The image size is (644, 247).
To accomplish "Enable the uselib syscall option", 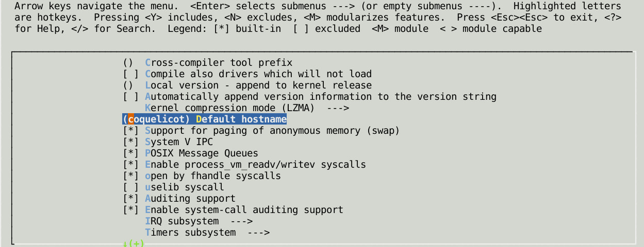I will 173,187.
